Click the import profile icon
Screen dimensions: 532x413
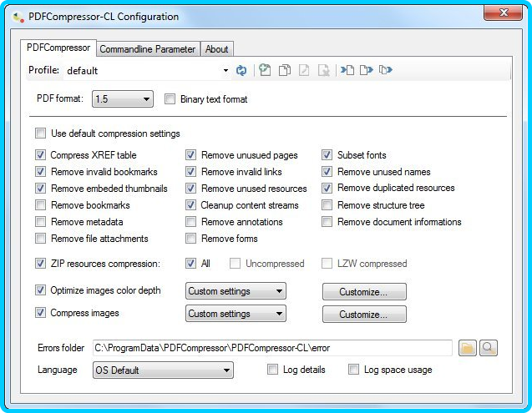tap(347, 70)
